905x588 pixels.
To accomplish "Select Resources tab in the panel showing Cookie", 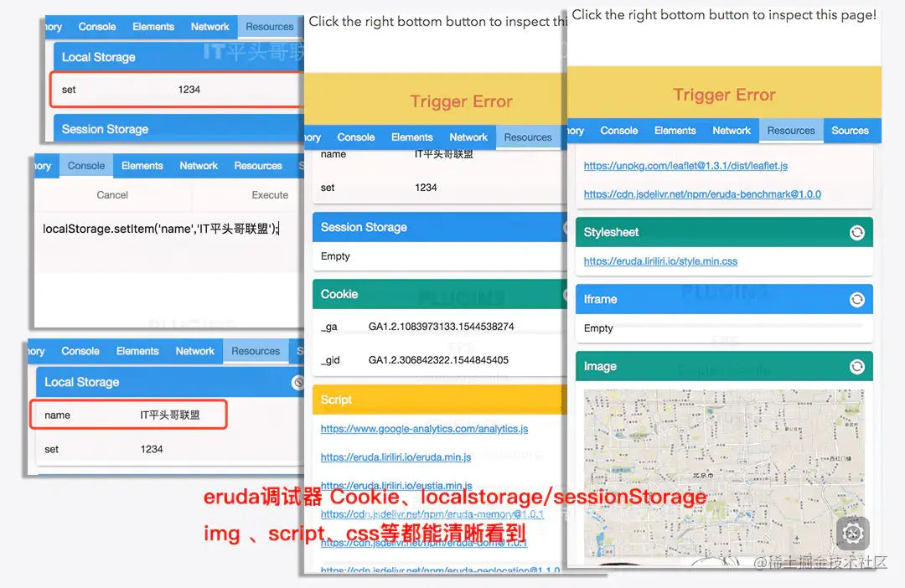I will pos(528,137).
